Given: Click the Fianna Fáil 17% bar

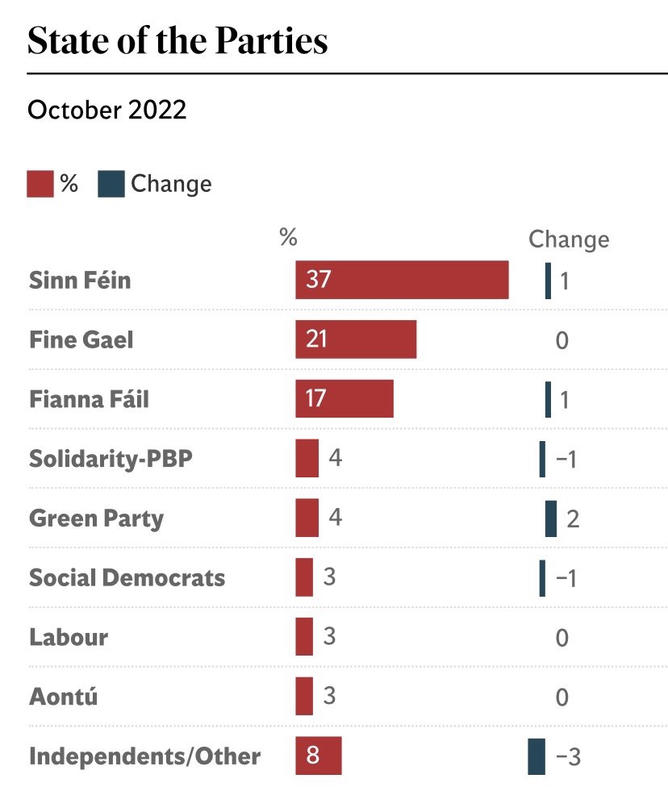Looking at the screenshot, I should (344, 399).
